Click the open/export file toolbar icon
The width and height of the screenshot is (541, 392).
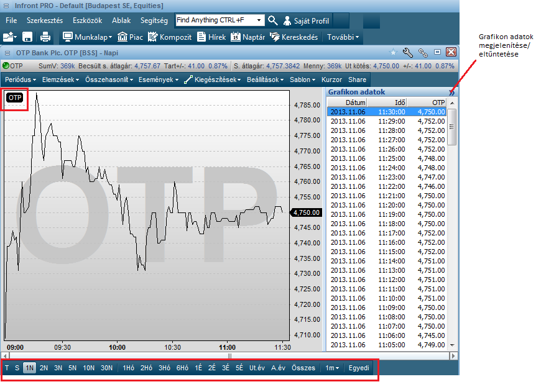click(x=10, y=37)
